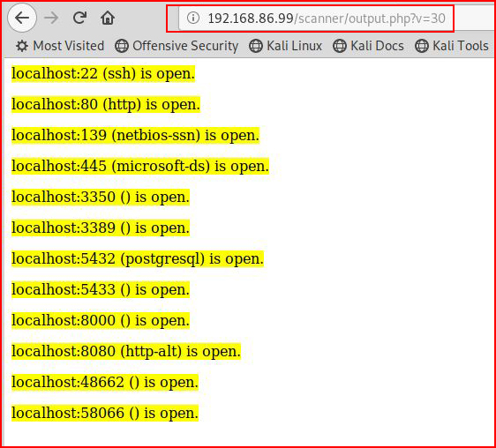Focus the address bar with output.php URL
496x448 pixels.
pyautogui.click(x=327, y=19)
